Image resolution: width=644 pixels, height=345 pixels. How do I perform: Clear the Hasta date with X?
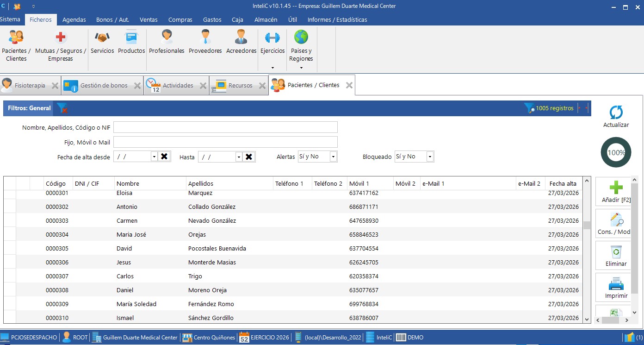249,157
